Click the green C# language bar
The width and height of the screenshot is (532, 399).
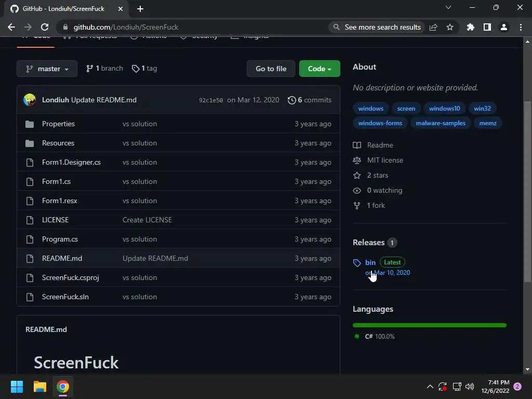[x=430, y=325]
